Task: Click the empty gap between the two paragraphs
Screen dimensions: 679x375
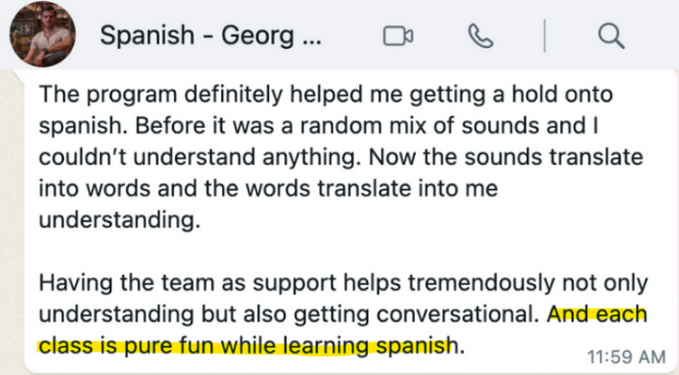Action: pyautogui.click(x=343, y=251)
